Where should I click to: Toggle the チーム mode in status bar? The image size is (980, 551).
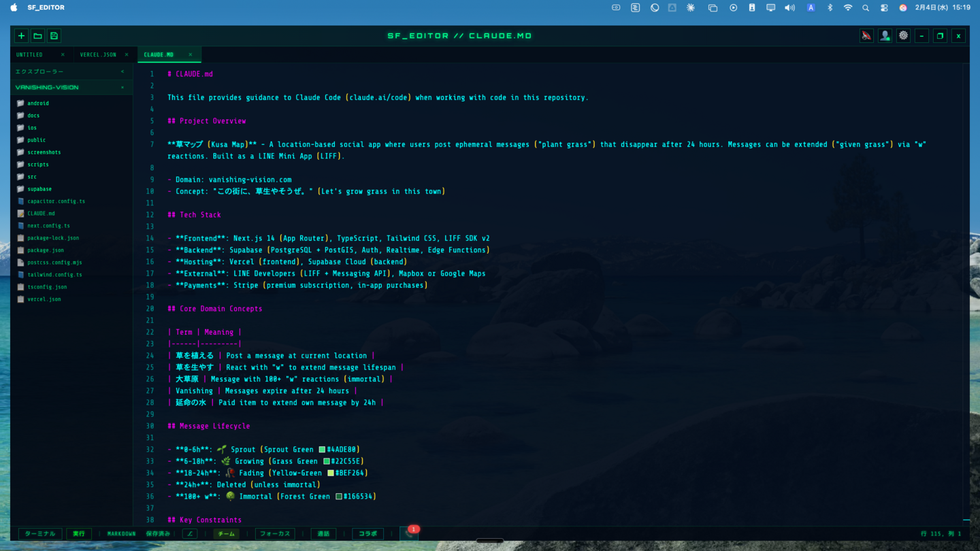tap(227, 534)
